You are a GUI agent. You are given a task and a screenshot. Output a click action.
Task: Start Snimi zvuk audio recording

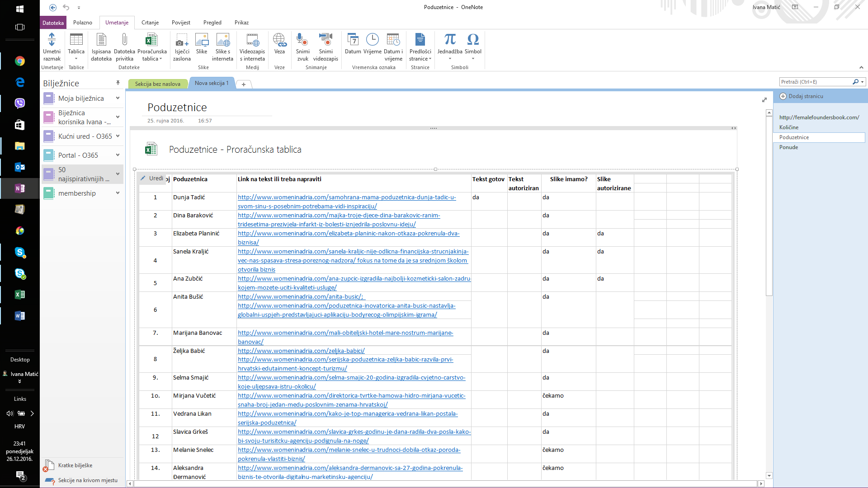[x=302, y=47]
